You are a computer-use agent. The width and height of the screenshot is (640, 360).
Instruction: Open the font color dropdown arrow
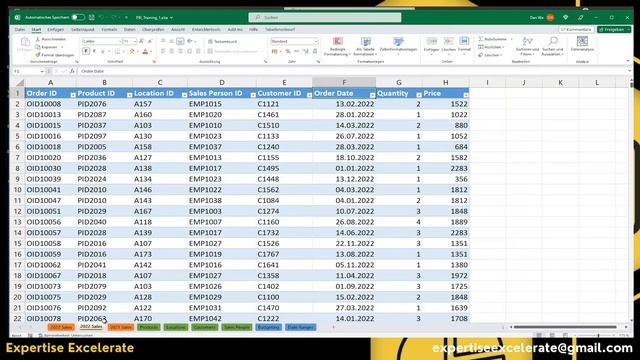pos(151,51)
